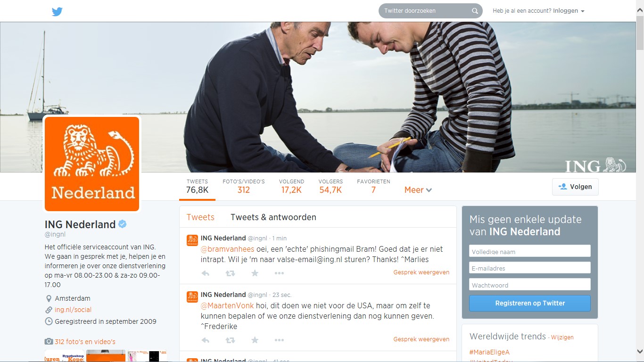Click Registreren op Twitter button
Image resolution: width=644 pixels, height=362 pixels.
point(530,303)
